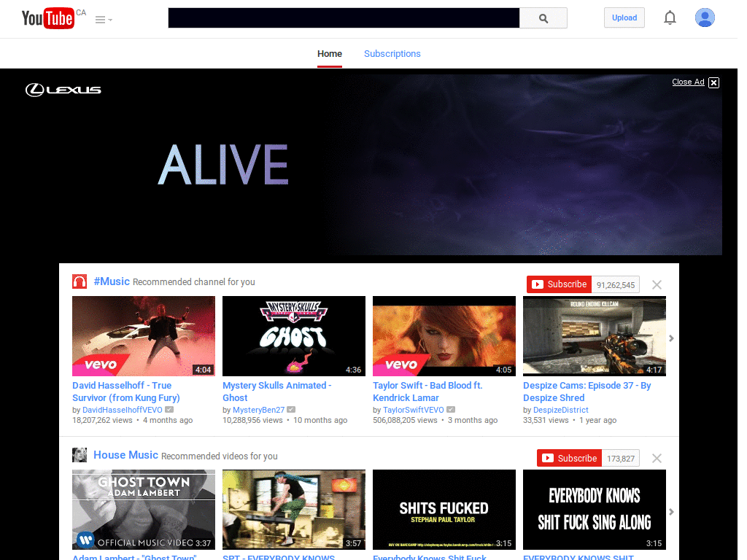
Task: Subscribe to the House Music channel
Action: (x=569, y=458)
